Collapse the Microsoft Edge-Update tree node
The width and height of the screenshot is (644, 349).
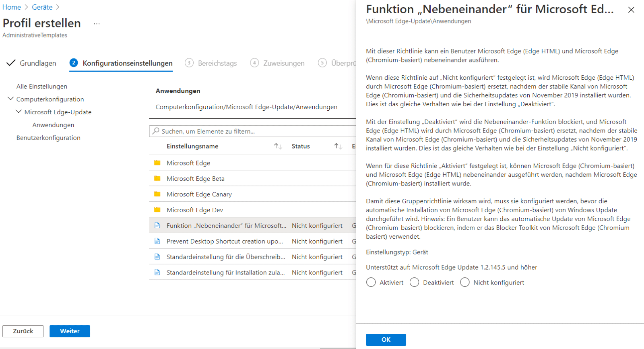click(x=19, y=112)
